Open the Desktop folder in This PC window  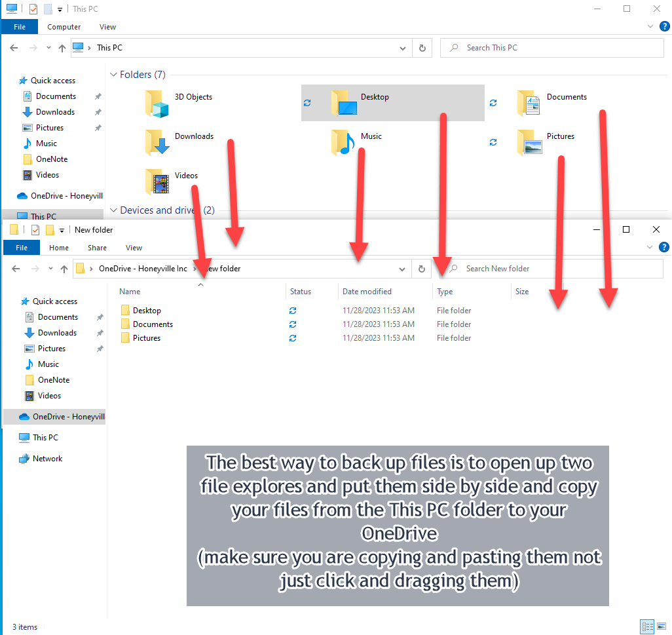(392, 103)
